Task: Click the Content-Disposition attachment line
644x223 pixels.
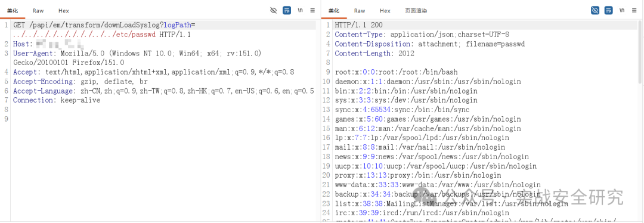Action: (x=429, y=44)
